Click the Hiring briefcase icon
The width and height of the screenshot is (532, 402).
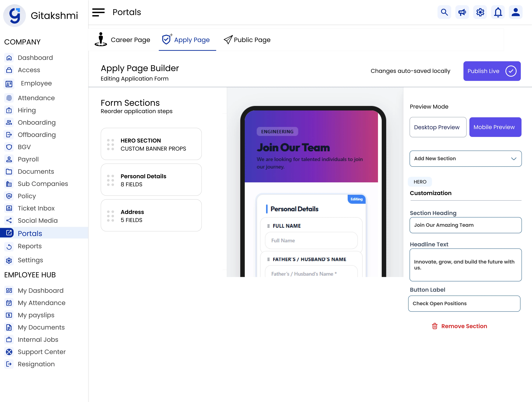9,110
